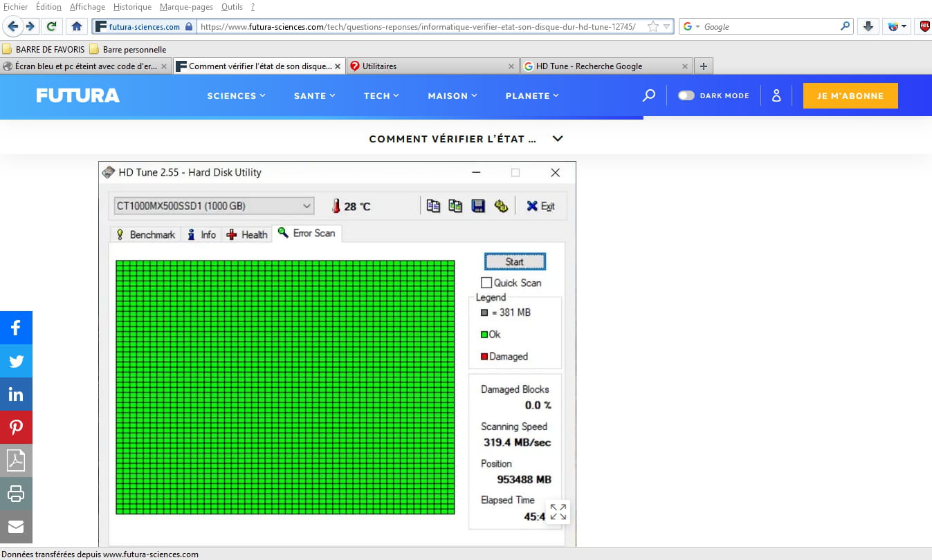Switch to Health tab
The height and width of the screenshot is (560, 932).
(246, 234)
